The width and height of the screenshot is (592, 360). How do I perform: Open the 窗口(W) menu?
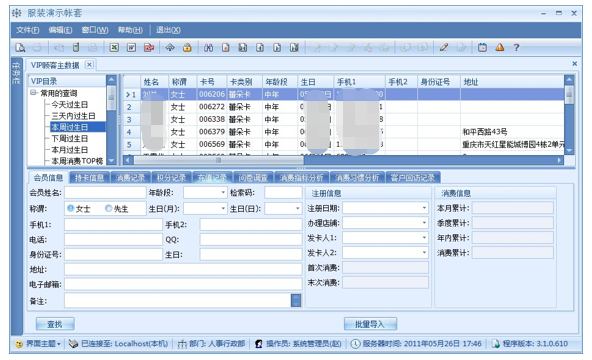[94, 30]
